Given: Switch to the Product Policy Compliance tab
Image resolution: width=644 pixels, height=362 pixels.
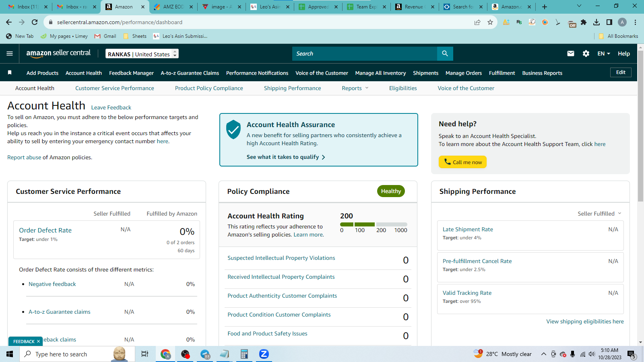Looking at the screenshot, I should pyautogui.click(x=209, y=88).
